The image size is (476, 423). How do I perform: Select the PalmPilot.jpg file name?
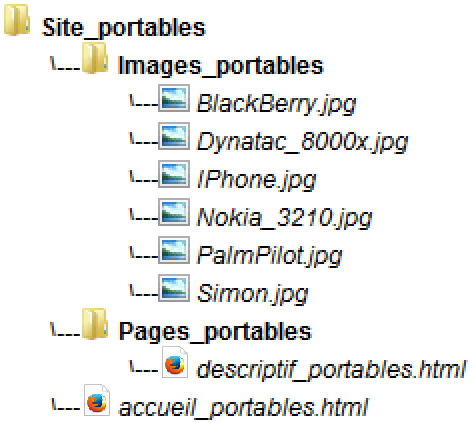click(269, 256)
